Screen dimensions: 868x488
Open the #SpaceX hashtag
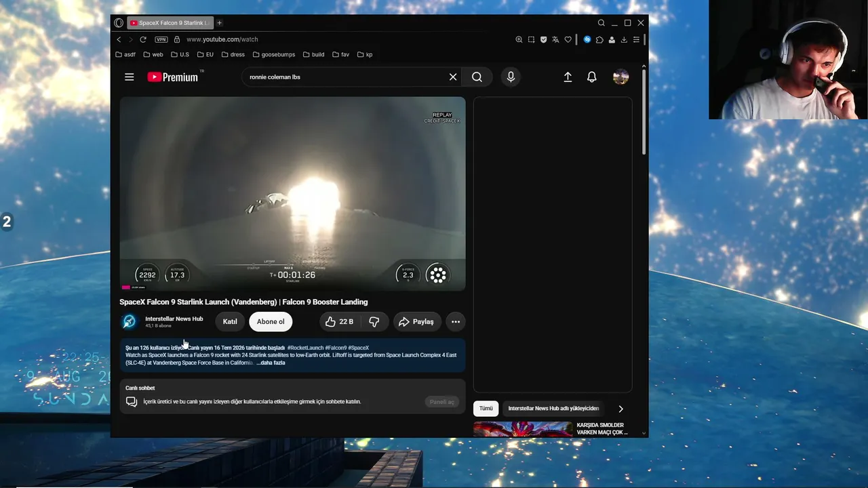358,348
